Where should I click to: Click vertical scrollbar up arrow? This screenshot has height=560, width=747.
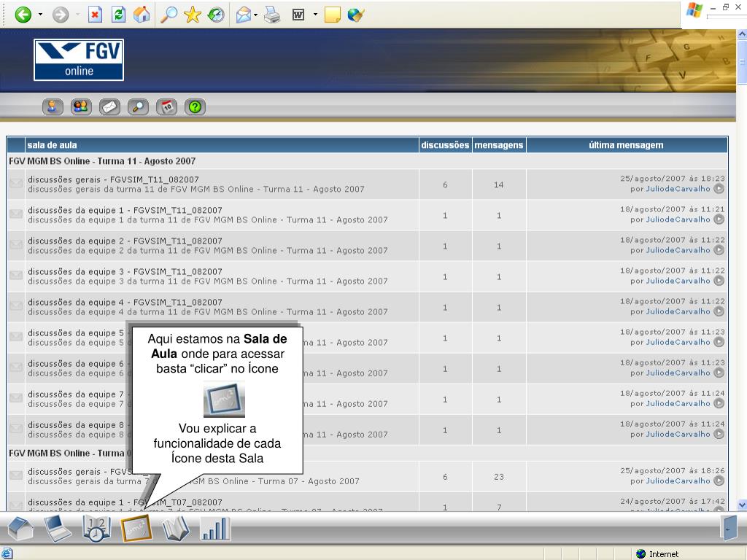coord(742,34)
